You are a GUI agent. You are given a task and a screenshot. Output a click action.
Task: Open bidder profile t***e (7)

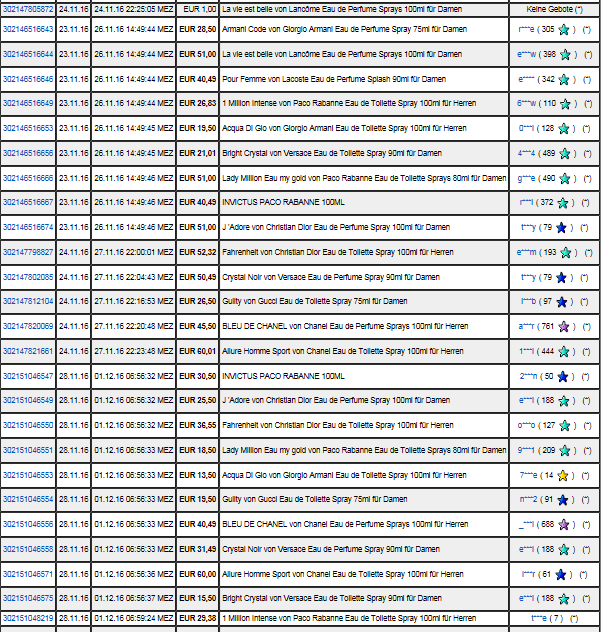pos(539,618)
